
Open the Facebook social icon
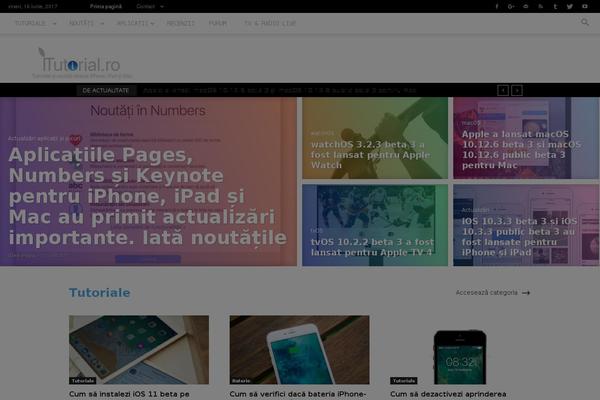tap(497, 7)
